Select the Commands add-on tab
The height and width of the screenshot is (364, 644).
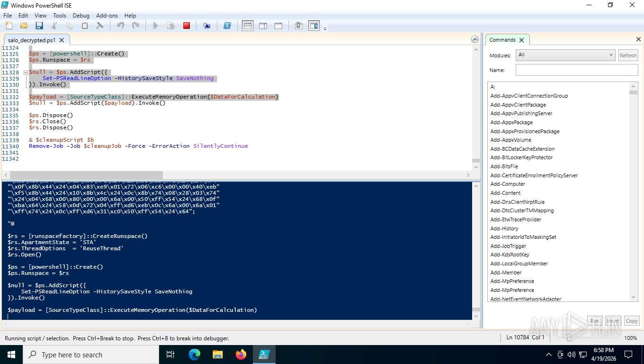tap(502, 40)
